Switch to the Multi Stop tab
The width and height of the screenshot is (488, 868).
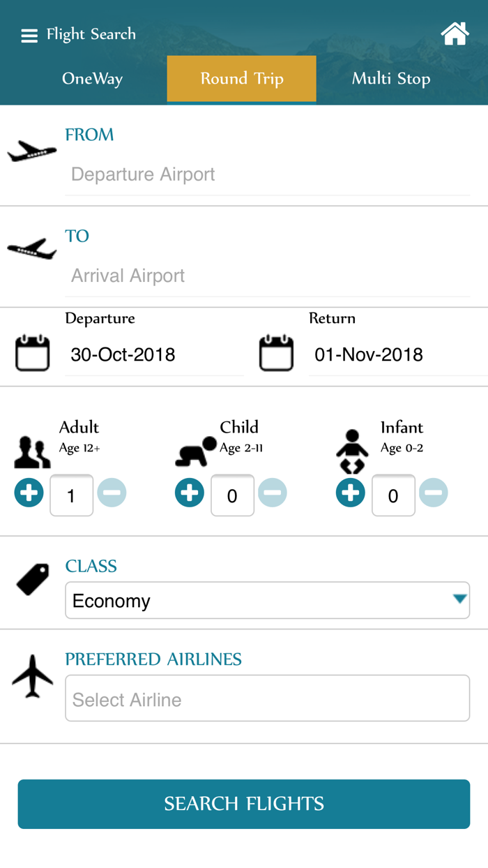coord(390,79)
